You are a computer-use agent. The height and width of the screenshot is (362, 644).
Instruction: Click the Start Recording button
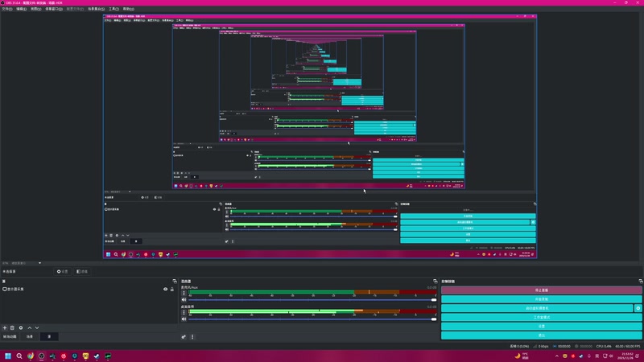coord(541,299)
